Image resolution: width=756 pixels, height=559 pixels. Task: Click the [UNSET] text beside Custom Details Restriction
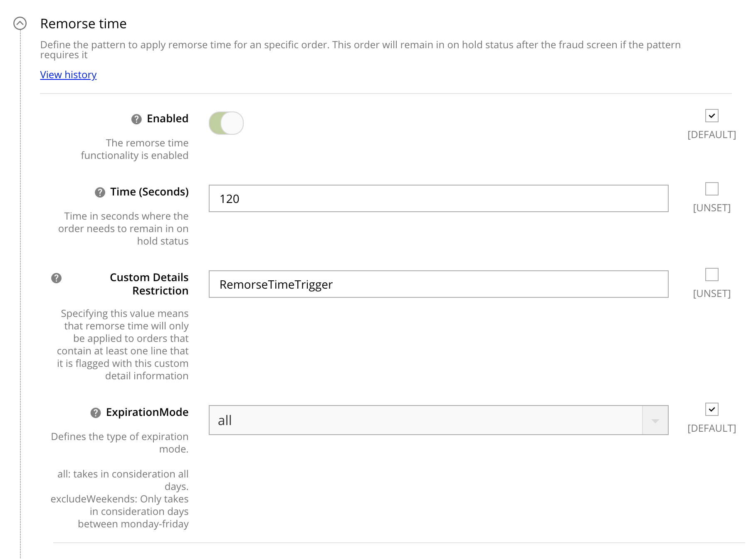click(712, 294)
